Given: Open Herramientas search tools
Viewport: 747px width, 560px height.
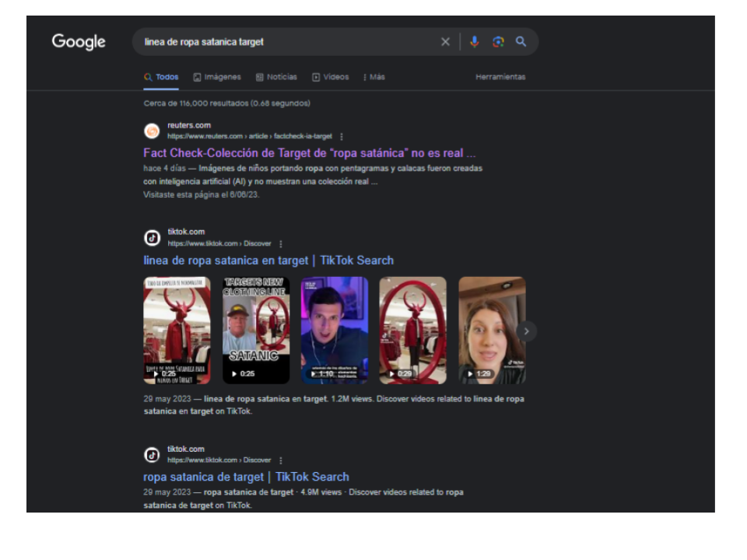Looking at the screenshot, I should click(x=500, y=77).
